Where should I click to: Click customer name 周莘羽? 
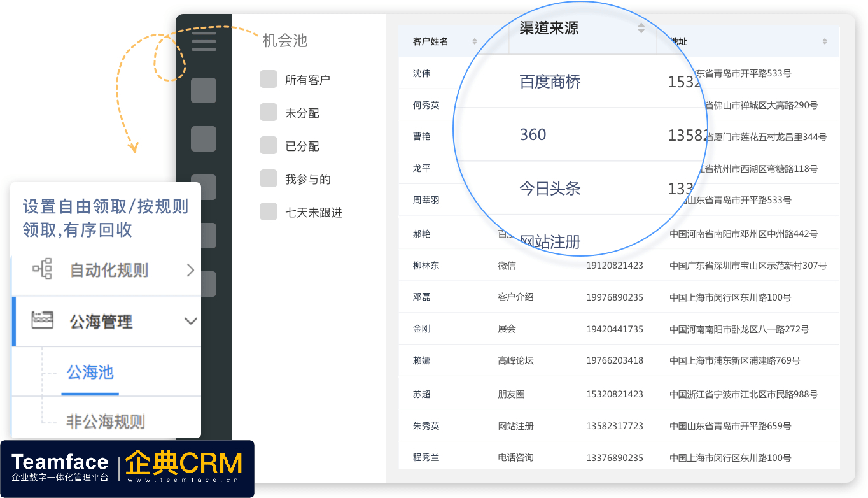tap(426, 200)
